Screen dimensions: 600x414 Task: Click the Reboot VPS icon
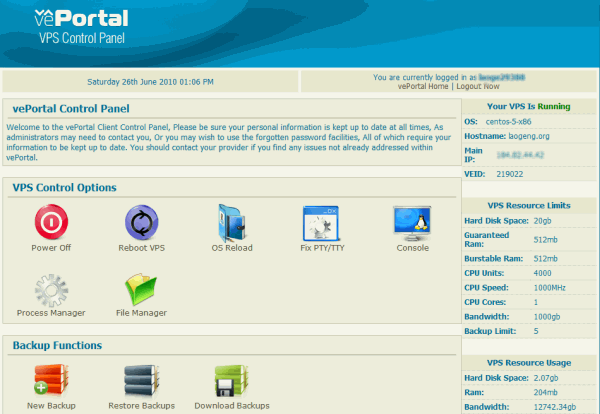142,222
